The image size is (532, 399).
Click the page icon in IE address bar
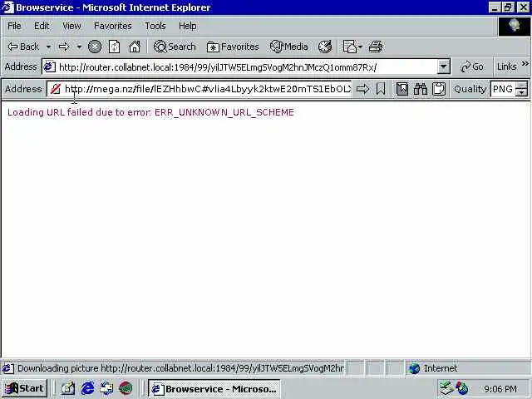click(x=49, y=66)
